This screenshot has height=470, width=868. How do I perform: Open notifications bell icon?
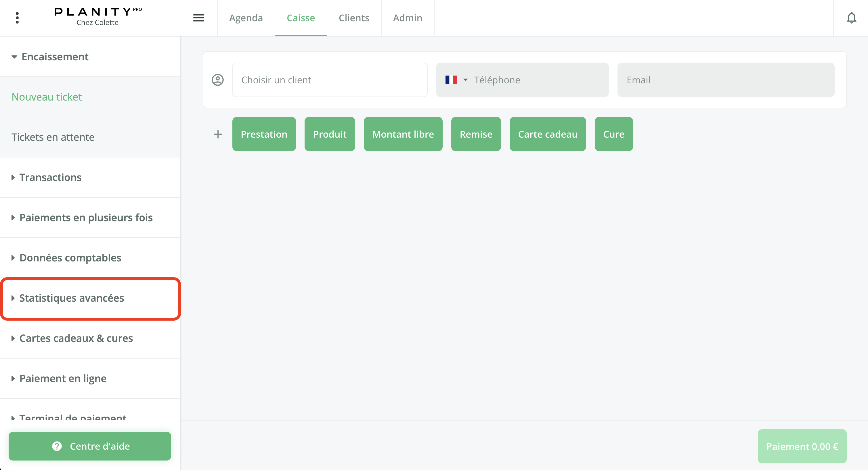pos(851,18)
